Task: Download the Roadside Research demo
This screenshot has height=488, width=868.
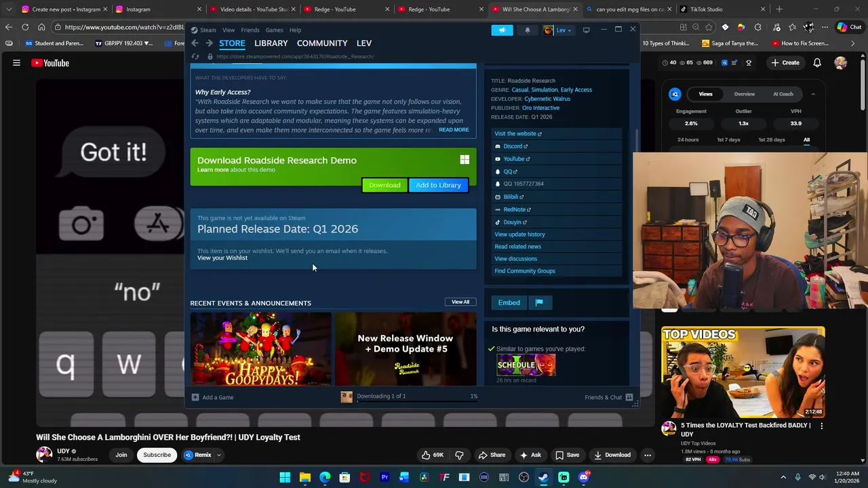Action: tap(384, 185)
